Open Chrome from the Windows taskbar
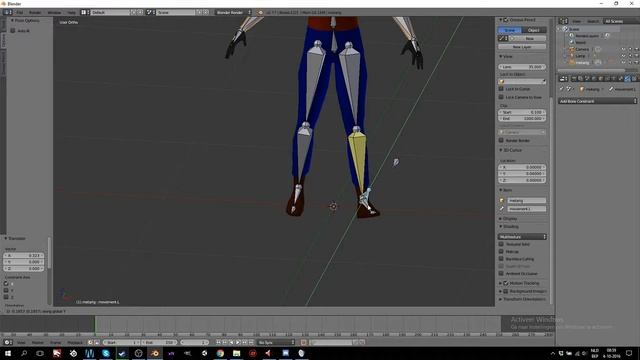Screen dimensions: 640x360 point(220,353)
